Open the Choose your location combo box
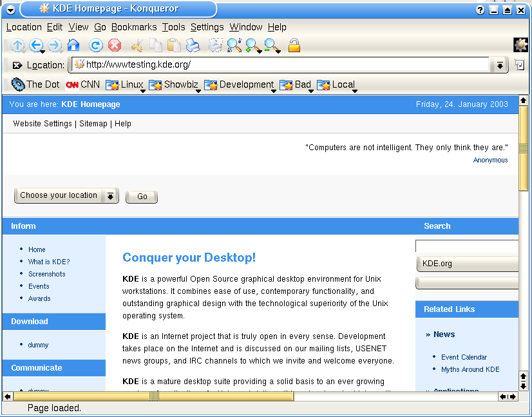The width and height of the screenshot is (532, 417). (x=66, y=195)
